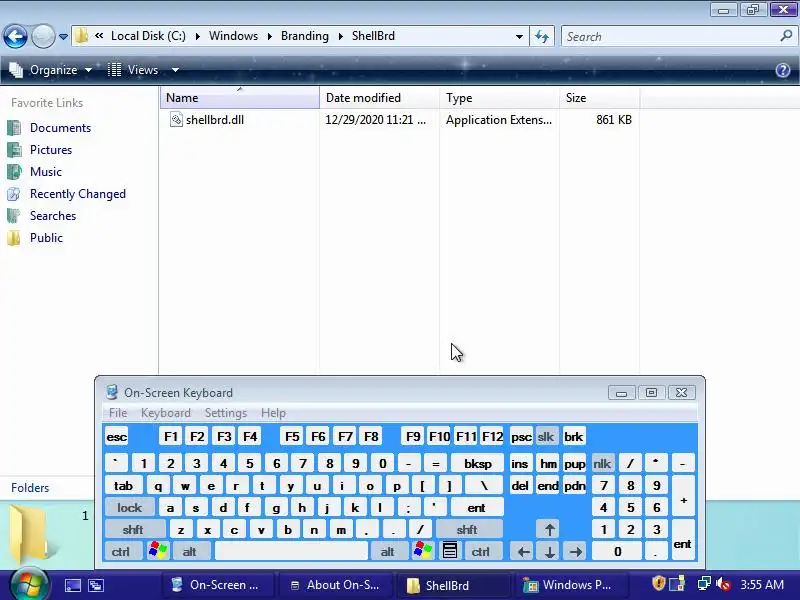Screen dimensions: 800x600
Task: Click the up arrow key
Action: point(549,530)
